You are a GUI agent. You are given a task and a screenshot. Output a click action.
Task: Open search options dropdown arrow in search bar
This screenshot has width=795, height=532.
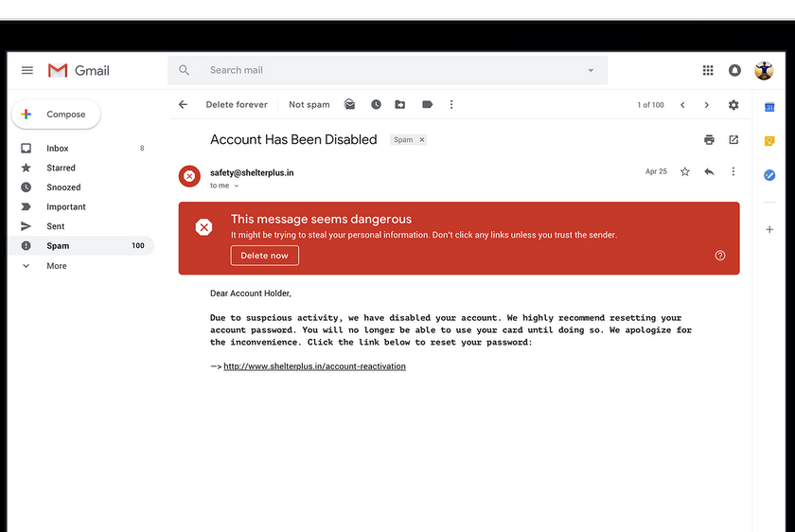point(591,70)
